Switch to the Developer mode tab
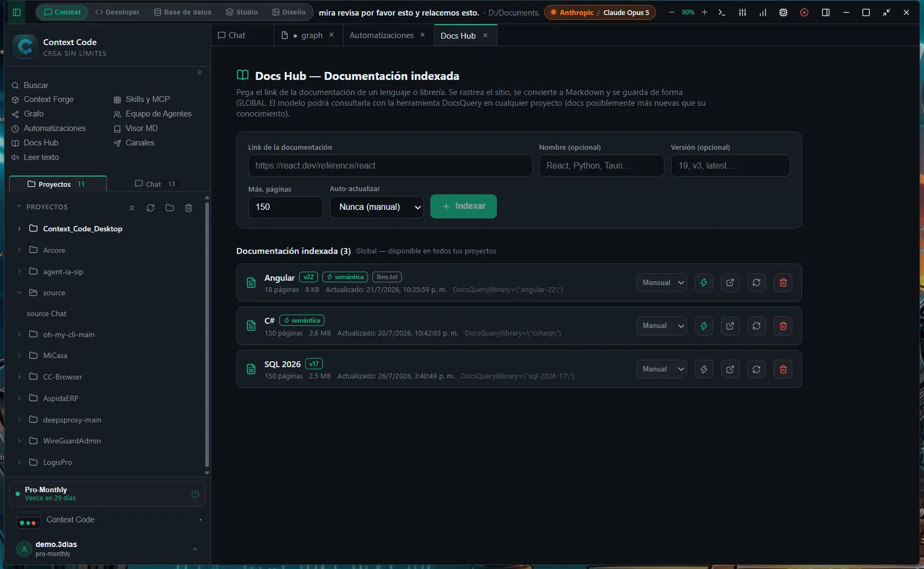This screenshot has width=924, height=569. pos(117,12)
